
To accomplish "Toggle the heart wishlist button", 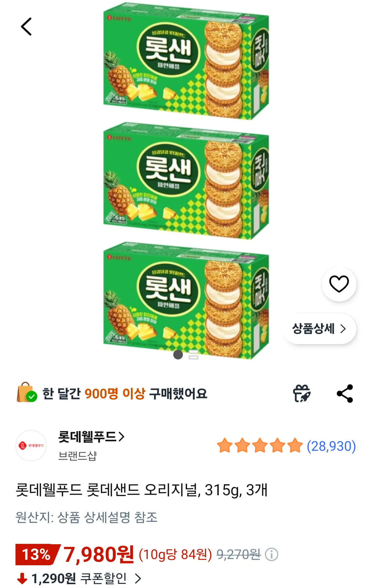I will pos(339,284).
